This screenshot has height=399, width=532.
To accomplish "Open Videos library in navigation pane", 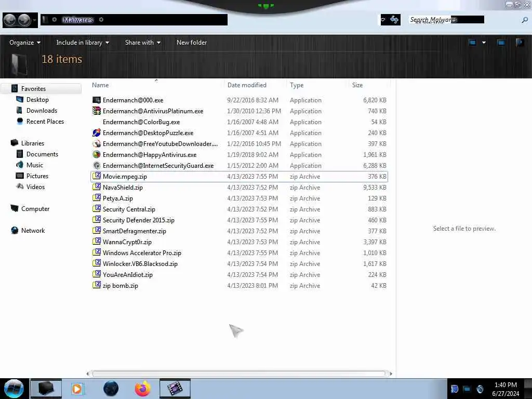I will (x=35, y=187).
